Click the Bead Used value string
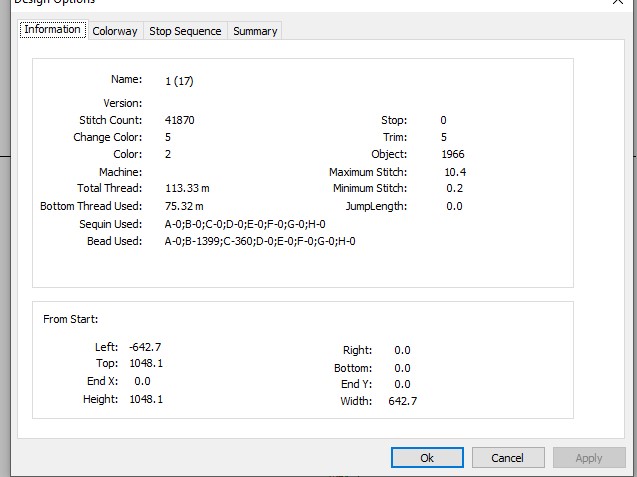637x477 pixels. [x=260, y=241]
